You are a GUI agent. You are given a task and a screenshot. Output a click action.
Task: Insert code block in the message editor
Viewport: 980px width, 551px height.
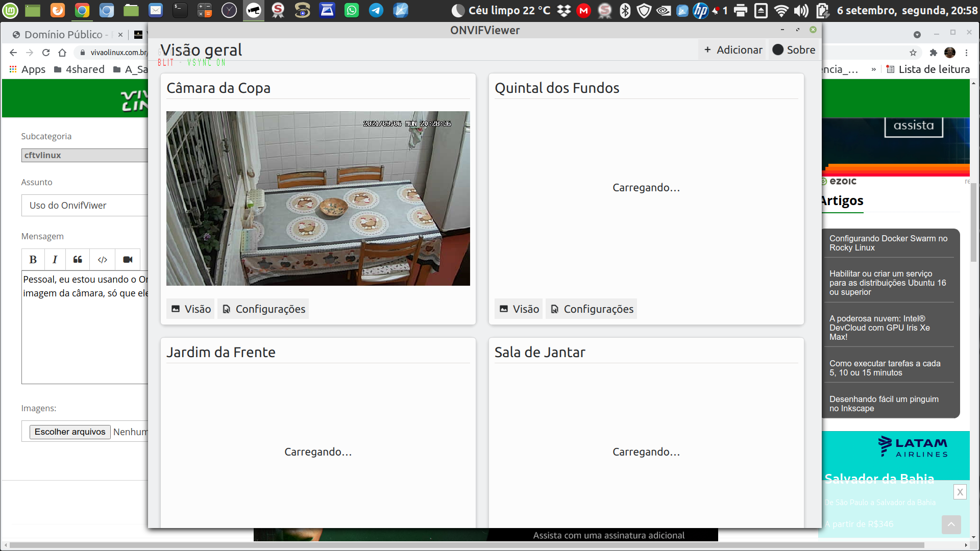[x=103, y=260]
